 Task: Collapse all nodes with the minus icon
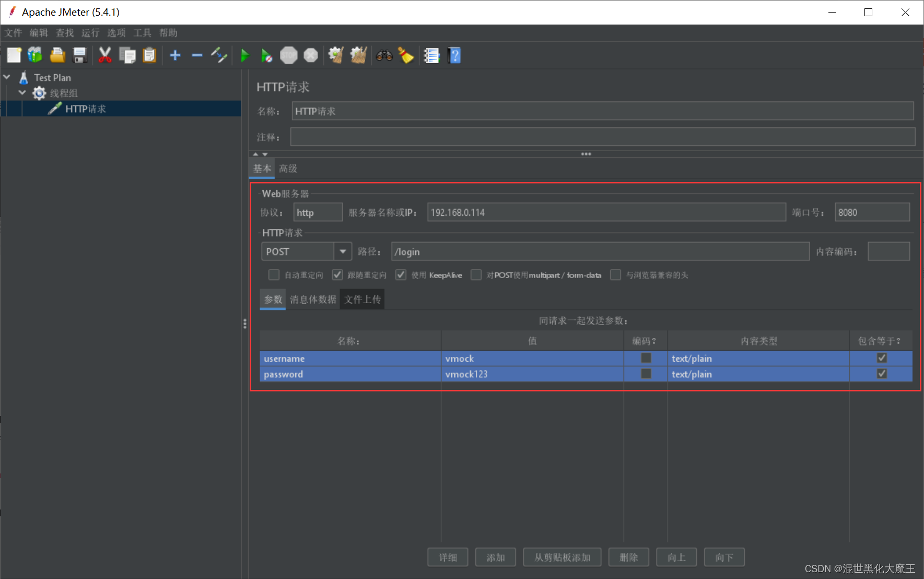pyautogui.click(x=197, y=55)
